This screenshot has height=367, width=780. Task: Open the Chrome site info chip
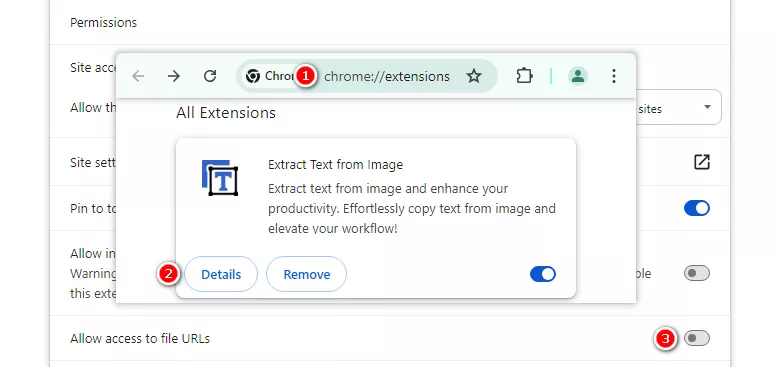(x=271, y=76)
